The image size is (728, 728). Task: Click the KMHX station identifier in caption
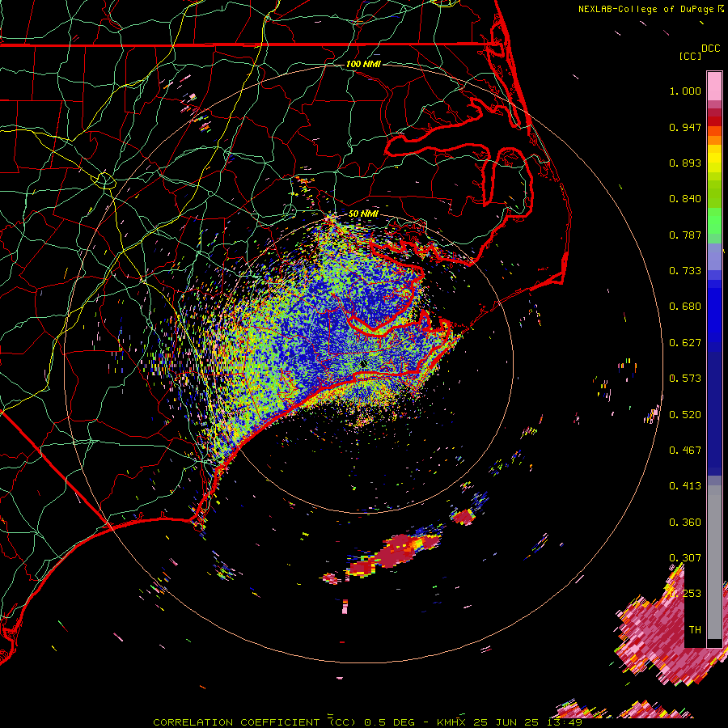[451, 722]
